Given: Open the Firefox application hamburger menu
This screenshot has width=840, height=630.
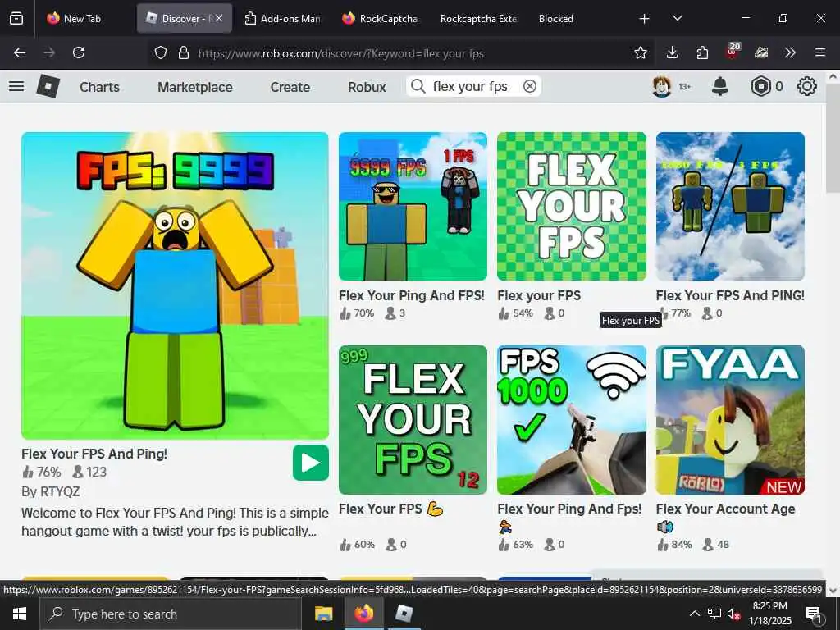Looking at the screenshot, I should 820,52.
